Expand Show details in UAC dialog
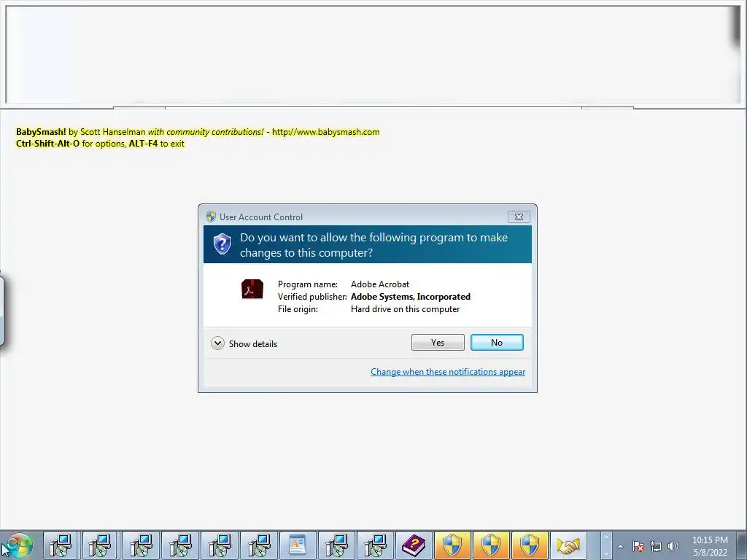This screenshot has height=560, width=747. pos(244,343)
